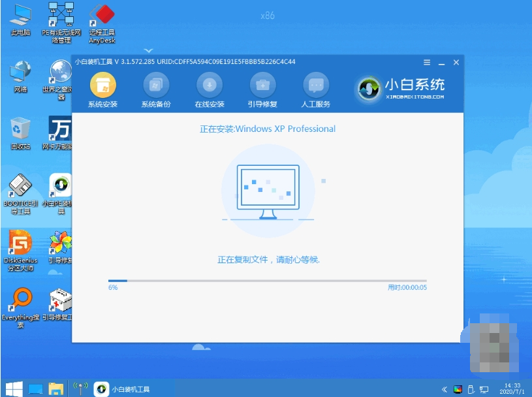Open the hamburger menu in the title bar
This screenshot has height=397, width=532.
click(426, 63)
